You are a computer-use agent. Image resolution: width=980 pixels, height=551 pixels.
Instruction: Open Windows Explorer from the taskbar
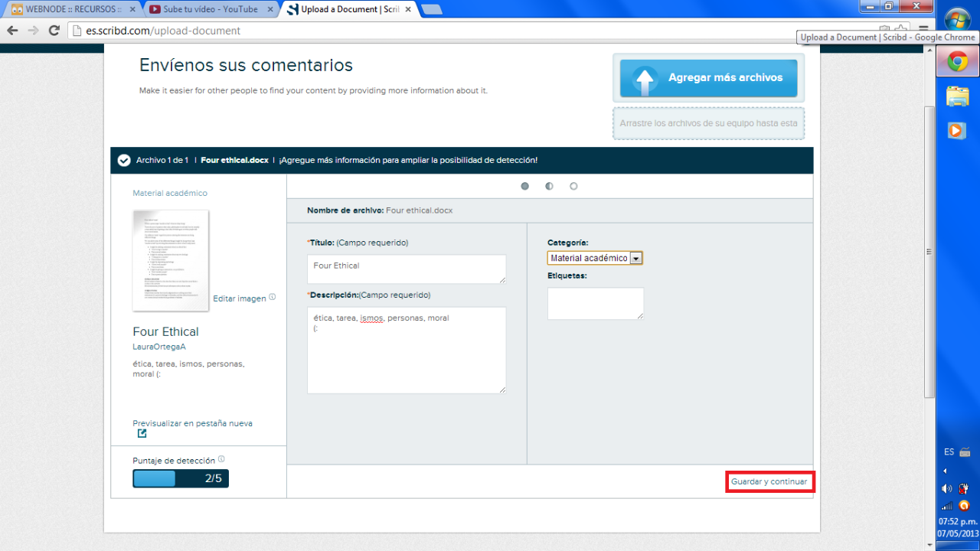957,96
